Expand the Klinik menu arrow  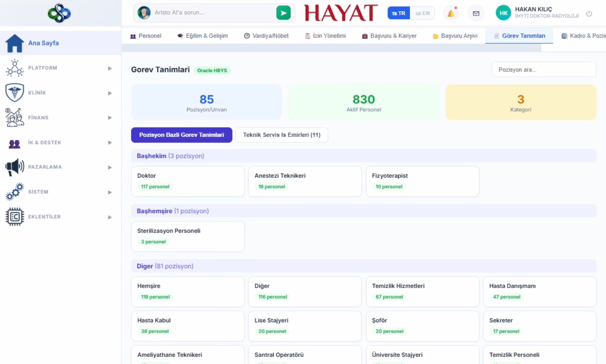(x=110, y=93)
